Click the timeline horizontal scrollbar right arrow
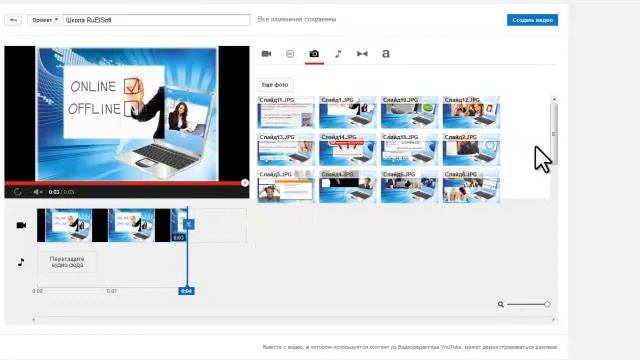Viewport: 640px width, 360px height. click(x=553, y=320)
